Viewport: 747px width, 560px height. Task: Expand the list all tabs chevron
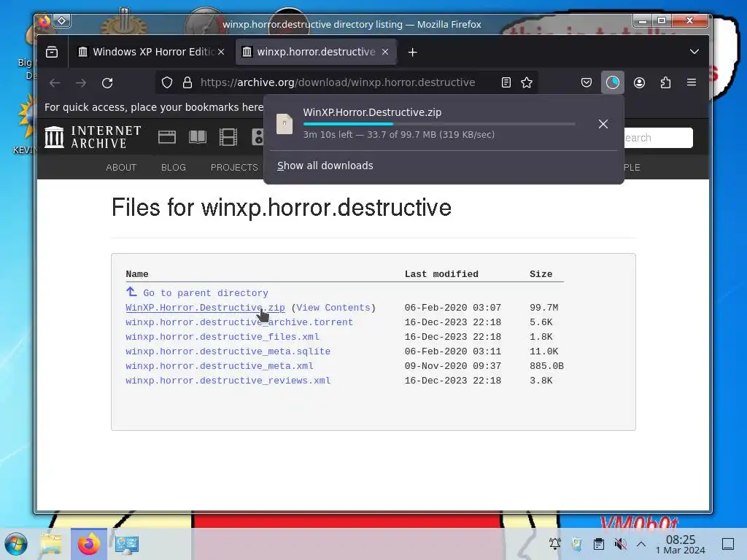coord(694,52)
